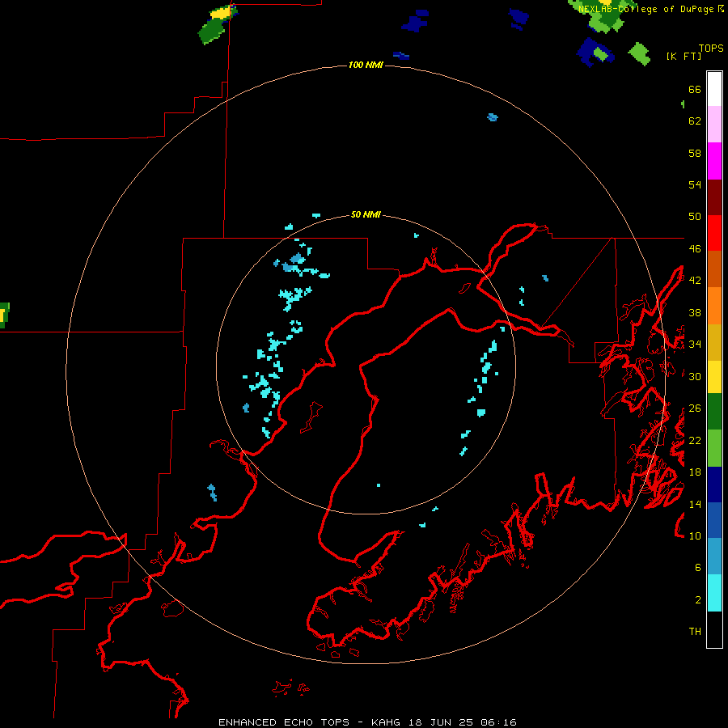Image resolution: width=728 pixels, height=728 pixels.
Task: Click the 18 JUN 25 date text
Action: click(441, 722)
